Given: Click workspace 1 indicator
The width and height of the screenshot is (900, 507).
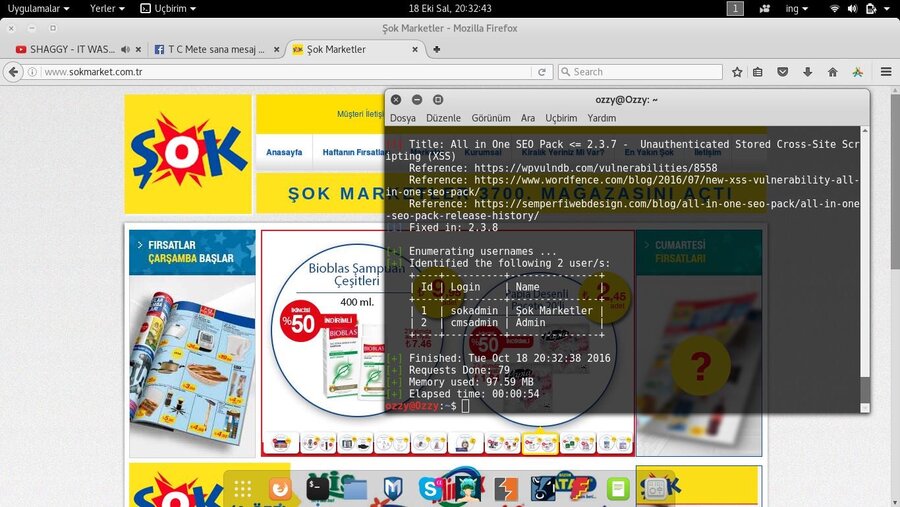Looking at the screenshot, I should click(x=735, y=8).
